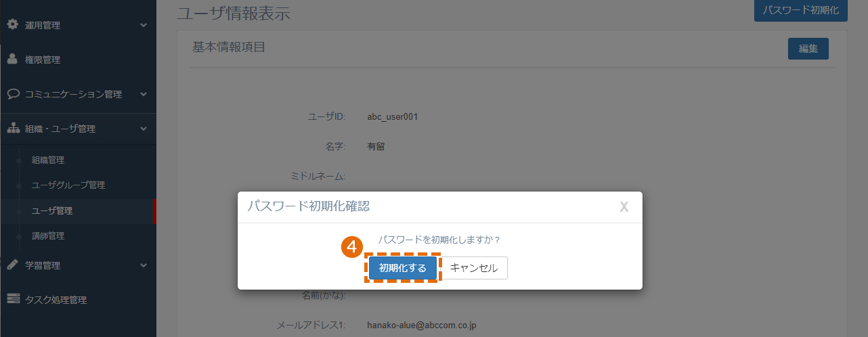Click the surname value 有留
Image resolution: width=868 pixels, height=337 pixels.
click(376, 145)
